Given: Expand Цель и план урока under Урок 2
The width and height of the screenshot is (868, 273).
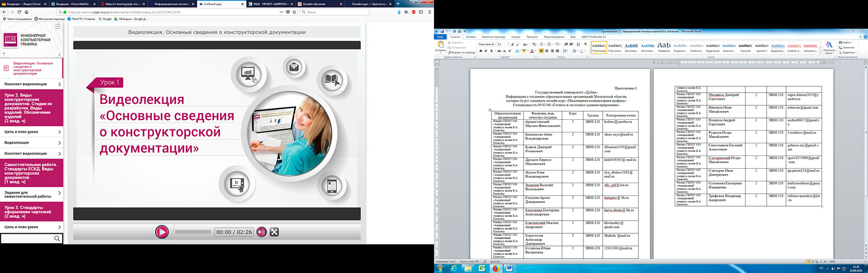Looking at the screenshot, I should (32, 132).
